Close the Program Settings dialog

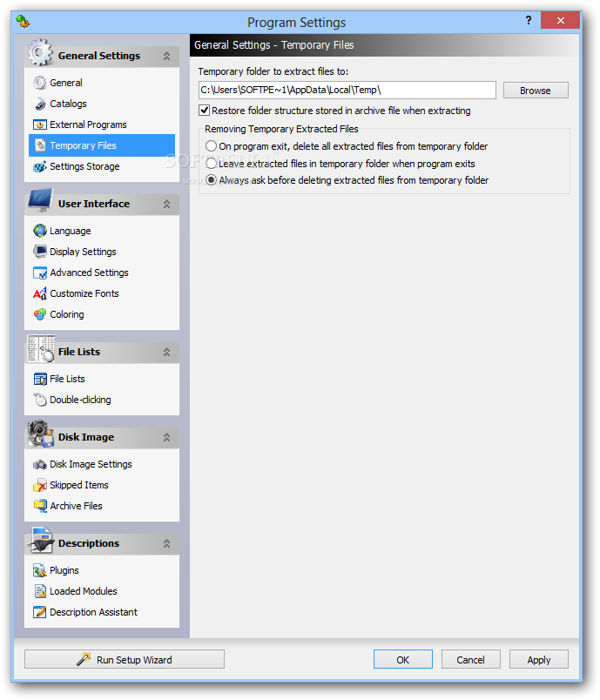560,20
